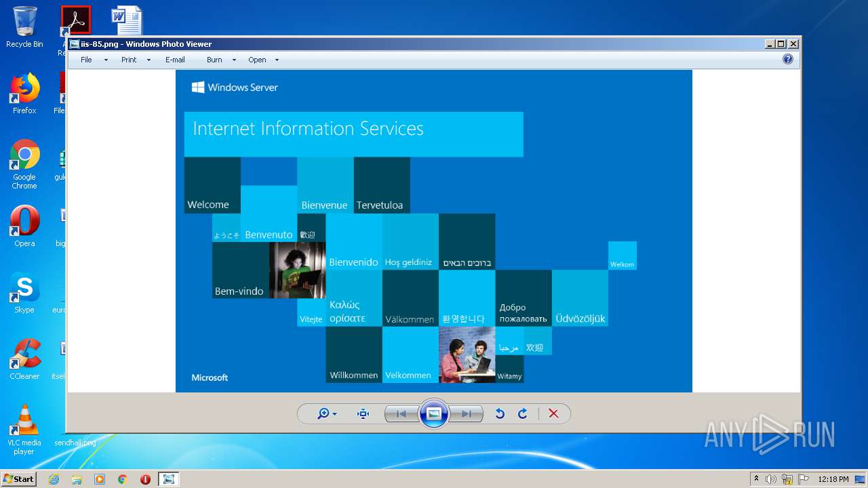Select the Google Chrome desktop icon
Screen dimensions: 868x488
pos(24,164)
